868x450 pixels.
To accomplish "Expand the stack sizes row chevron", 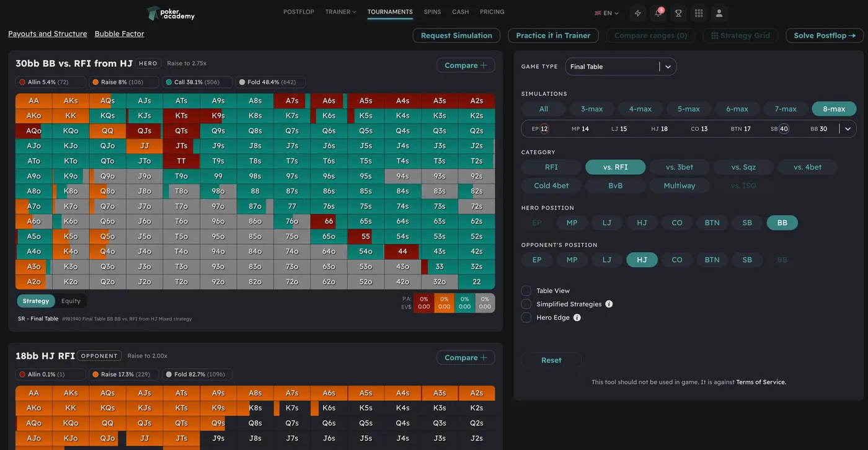I will (848, 129).
